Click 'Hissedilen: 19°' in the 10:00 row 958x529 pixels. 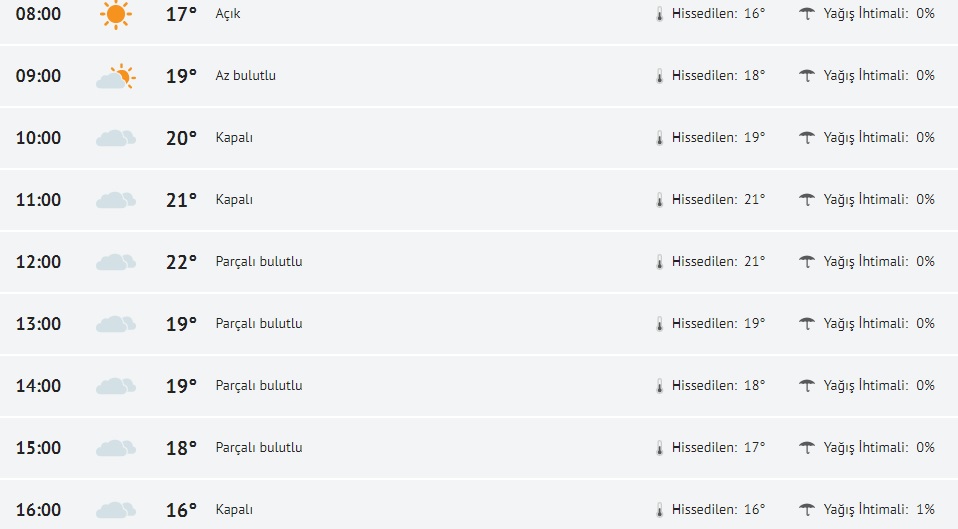coord(718,138)
